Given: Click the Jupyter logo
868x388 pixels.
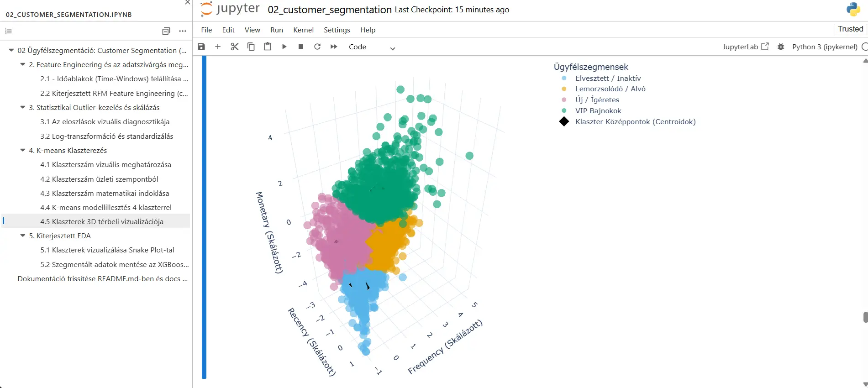Looking at the screenshot, I should click(x=230, y=9).
